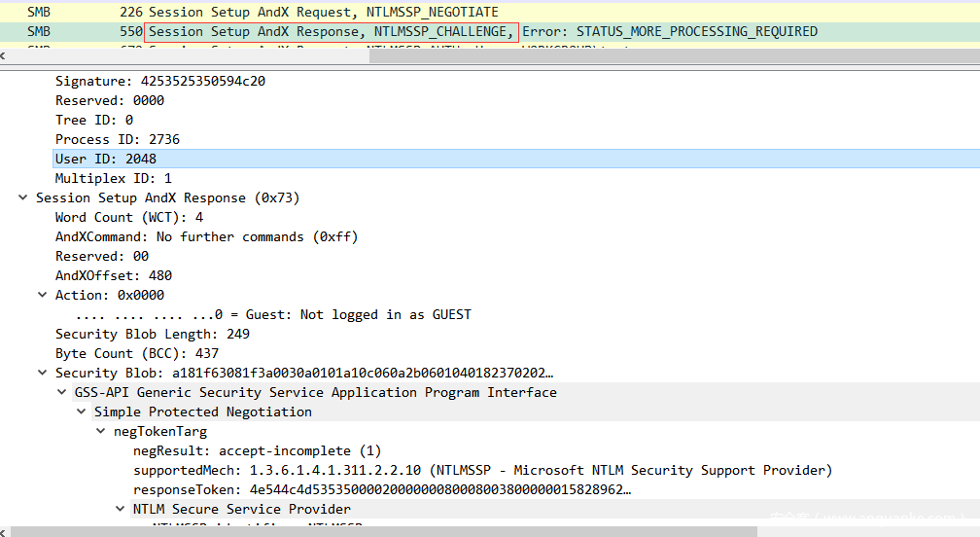Collapse the Security Blob tree node
Viewport: 980px width, 537px height.
(x=43, y=373)
